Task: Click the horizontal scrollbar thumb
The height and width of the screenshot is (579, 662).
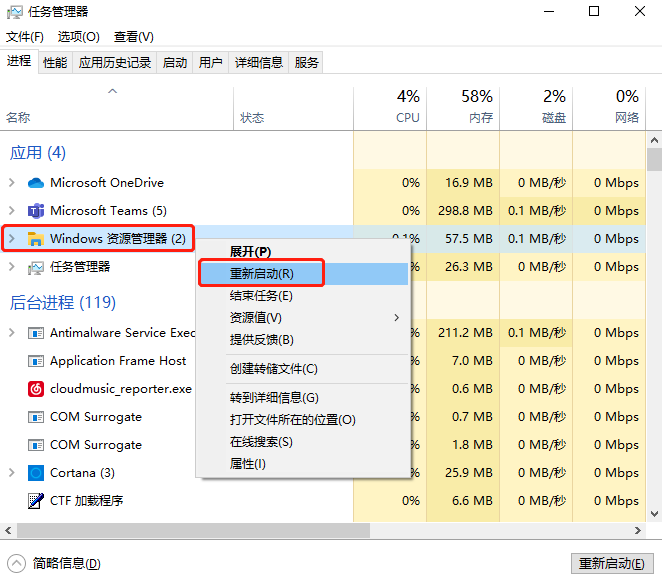Action: coord(193,530)
